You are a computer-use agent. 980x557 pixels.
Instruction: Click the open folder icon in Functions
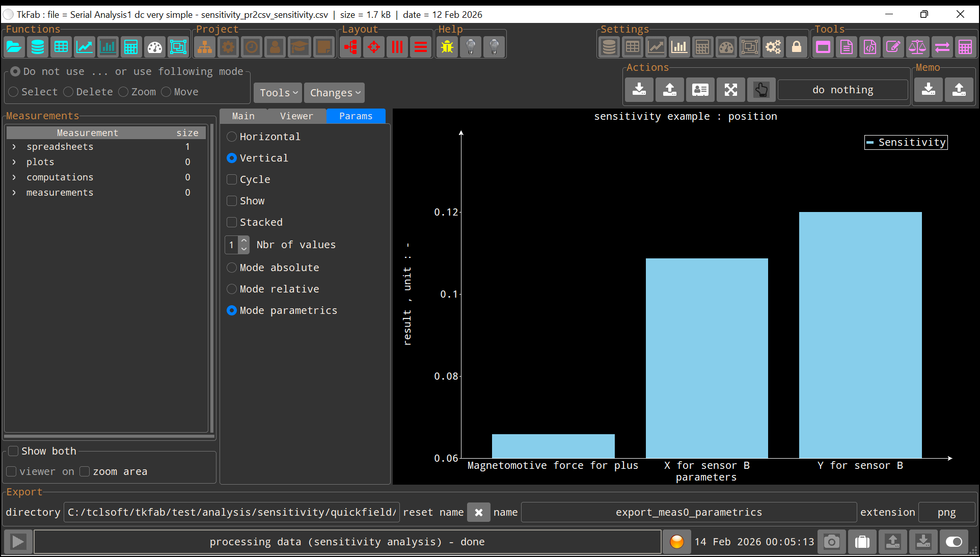coord(14,47)
